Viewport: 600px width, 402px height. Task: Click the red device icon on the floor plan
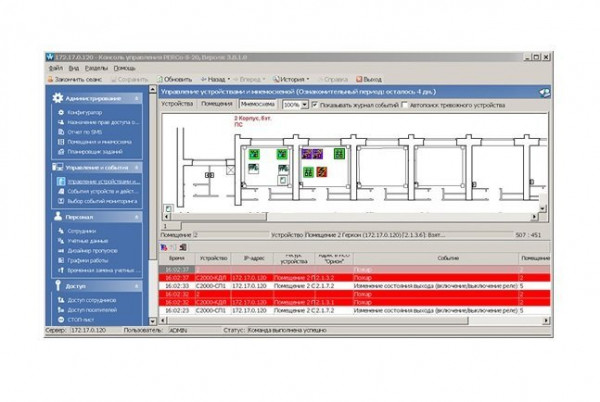point(323,171)
